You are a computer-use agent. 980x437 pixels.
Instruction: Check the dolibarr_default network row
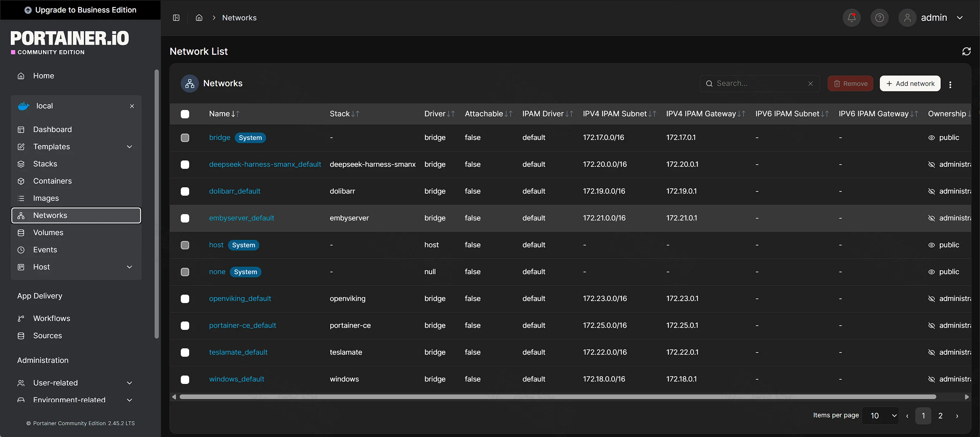[185, 191]
